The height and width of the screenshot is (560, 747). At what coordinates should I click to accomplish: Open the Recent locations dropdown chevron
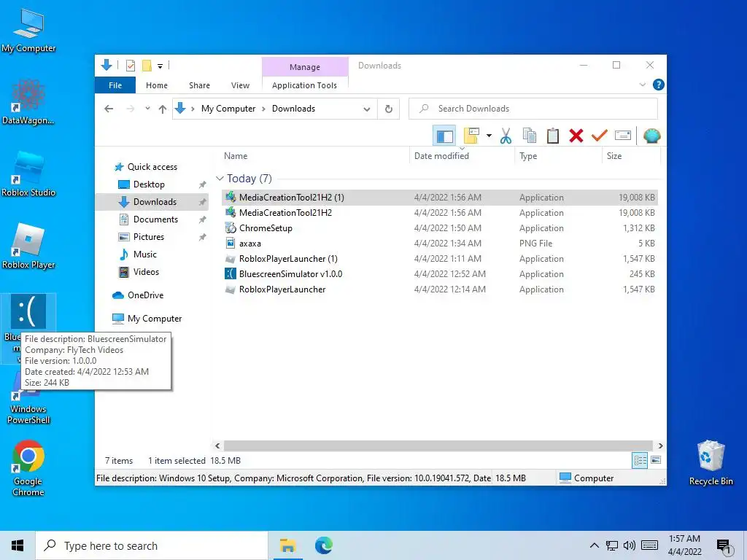click(147, 109)
